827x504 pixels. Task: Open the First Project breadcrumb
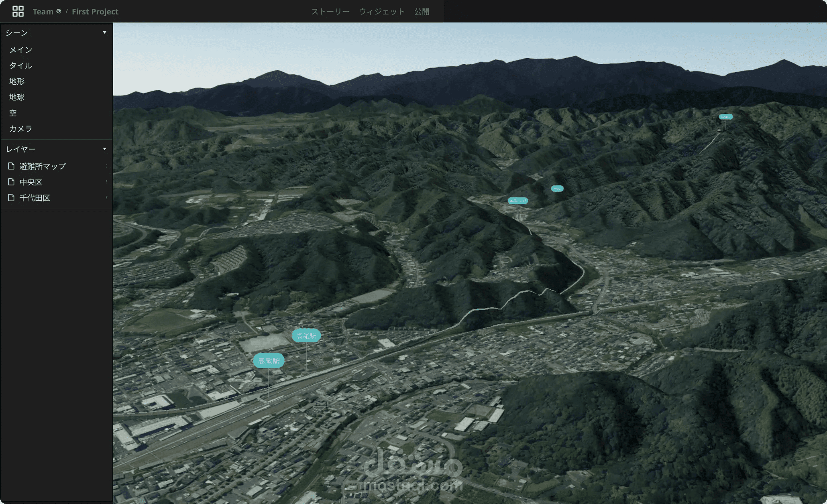(x=95, y=11)
